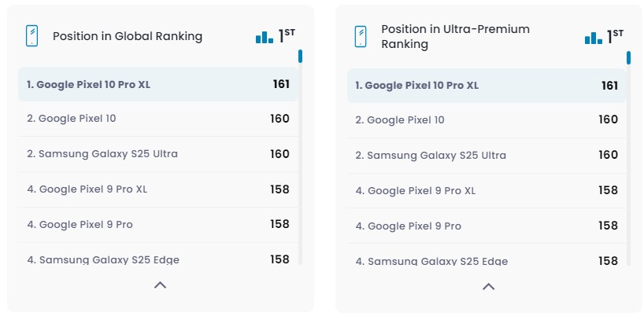The width and height of the screenshot is (644, 316).
Task: Click phone icon in Ultra-Premium Ranking header
Action: click(361, 37)
